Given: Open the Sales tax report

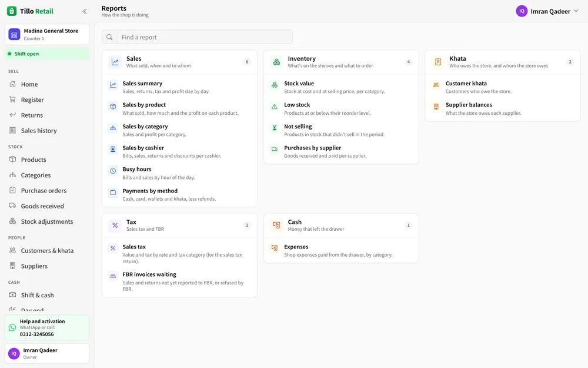Looking at the screenshot, I should point(179,254).
